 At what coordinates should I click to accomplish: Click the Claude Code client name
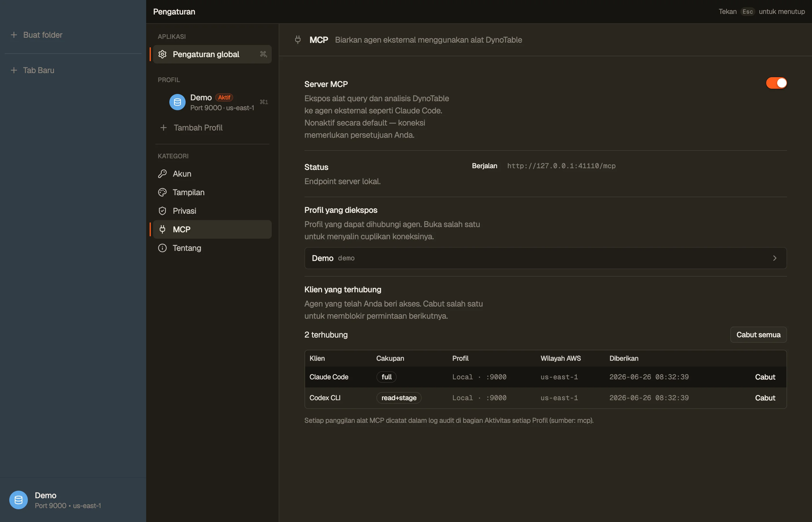click(x=329, y=377)
